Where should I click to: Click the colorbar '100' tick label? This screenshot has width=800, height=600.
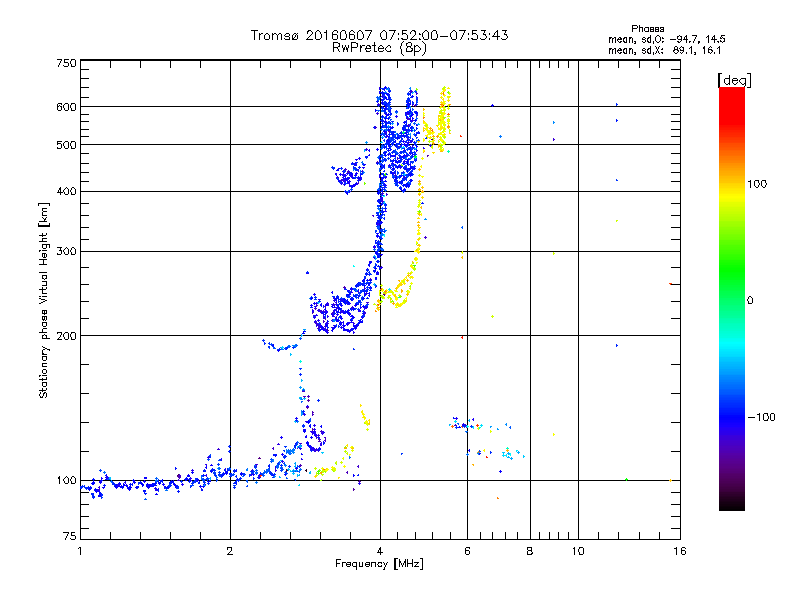tap(757, 184)
